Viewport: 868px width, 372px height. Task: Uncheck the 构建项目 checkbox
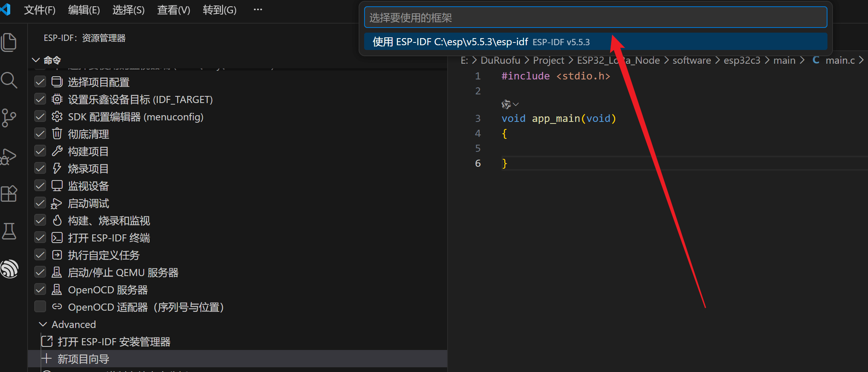[x=40, y=151]
